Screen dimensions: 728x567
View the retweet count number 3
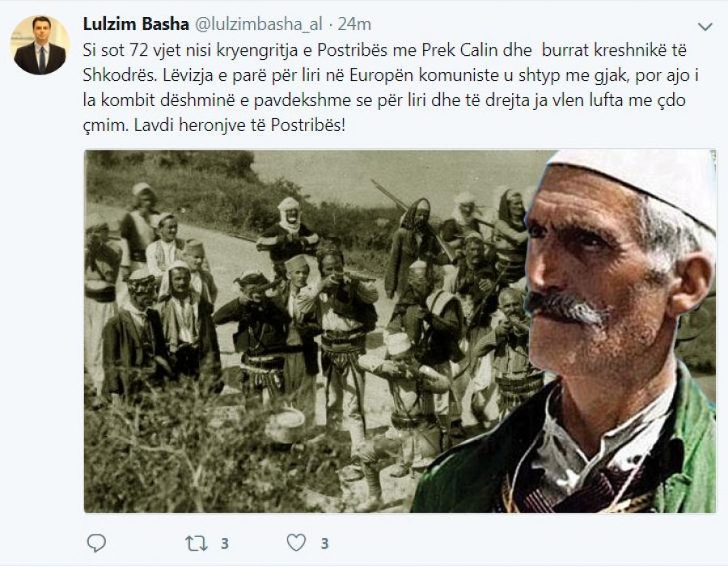[x=225, y=544]
